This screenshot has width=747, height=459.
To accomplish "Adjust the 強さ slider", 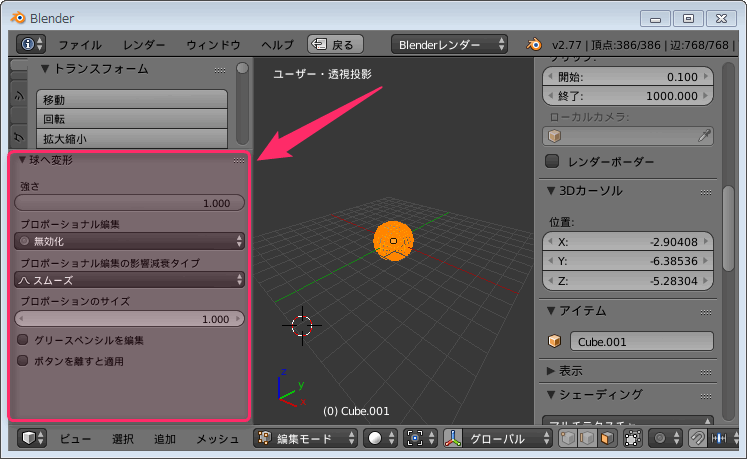I will 130,203.
